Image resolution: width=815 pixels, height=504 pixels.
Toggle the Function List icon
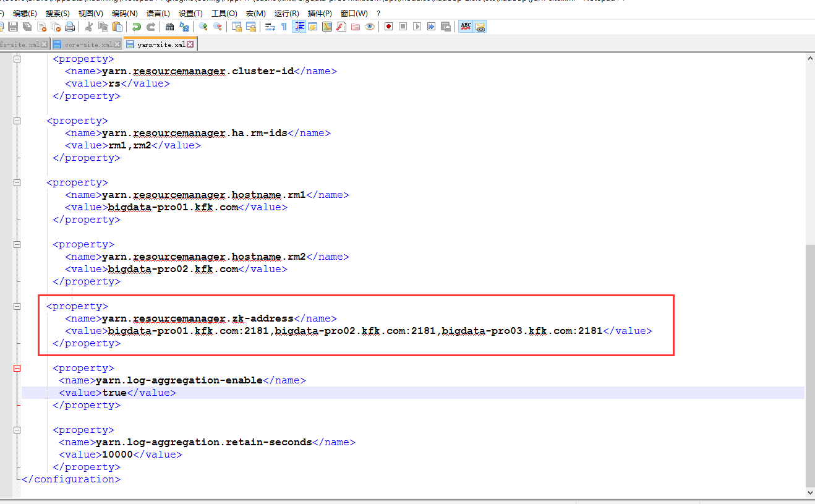coord(341,27)
